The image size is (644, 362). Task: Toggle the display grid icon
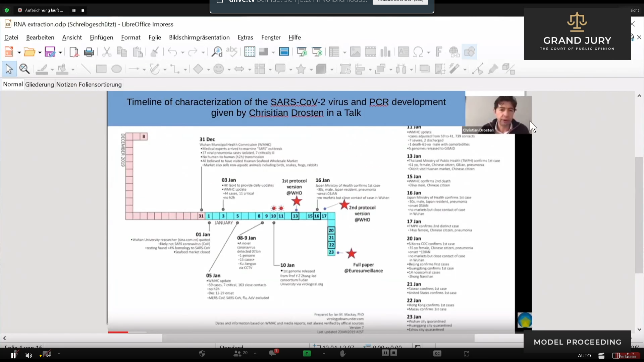(x=250, y=52)
